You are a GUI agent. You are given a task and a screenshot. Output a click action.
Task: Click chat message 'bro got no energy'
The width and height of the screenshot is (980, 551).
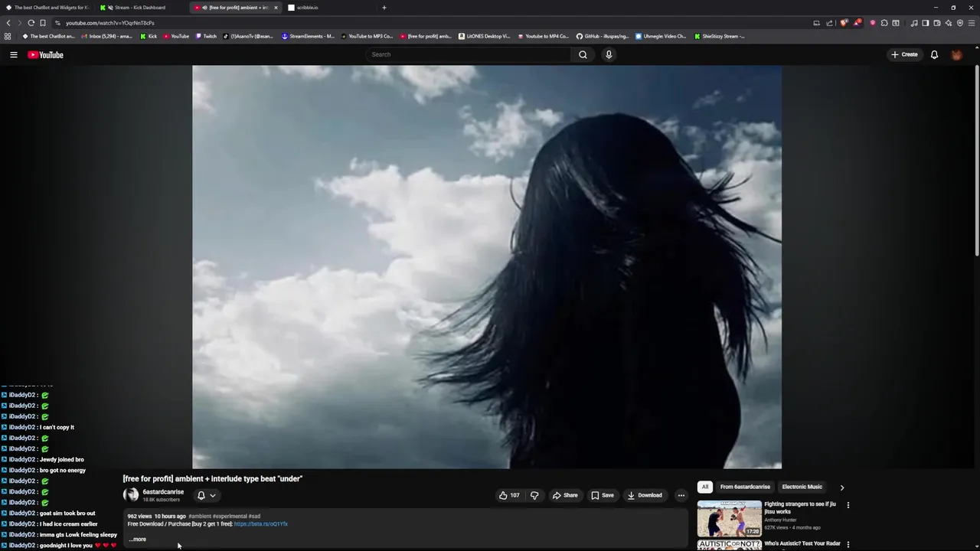[x=63, y=471]
